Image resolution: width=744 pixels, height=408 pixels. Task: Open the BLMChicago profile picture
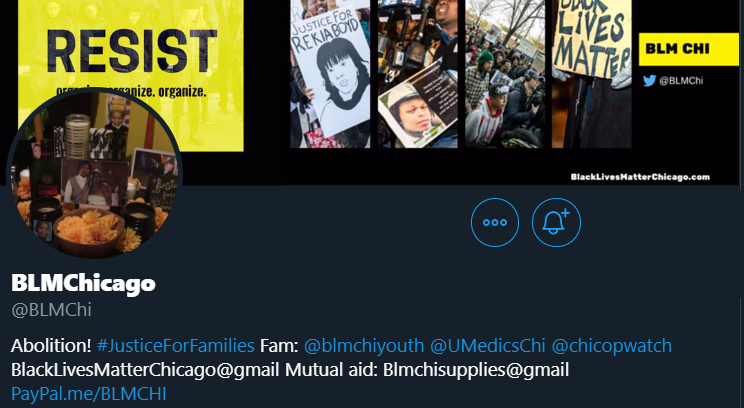pyautogui.click(x=95, y=173)
